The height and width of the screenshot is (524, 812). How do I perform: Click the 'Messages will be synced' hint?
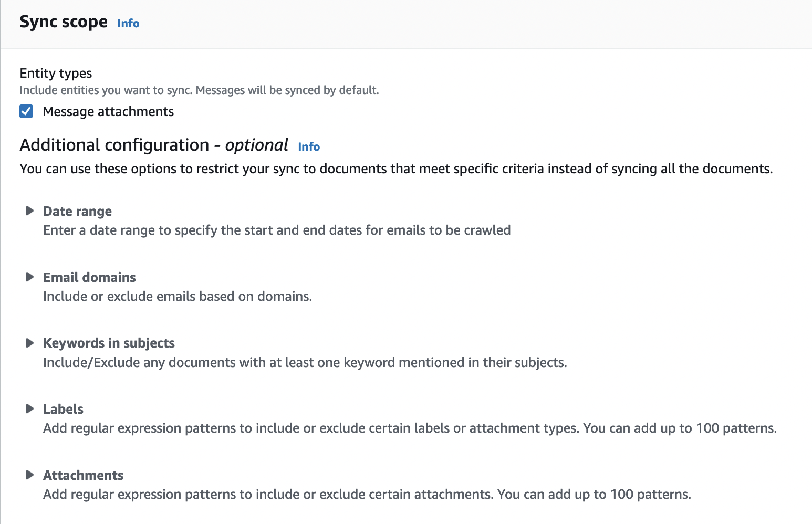(x=287, y=90)
